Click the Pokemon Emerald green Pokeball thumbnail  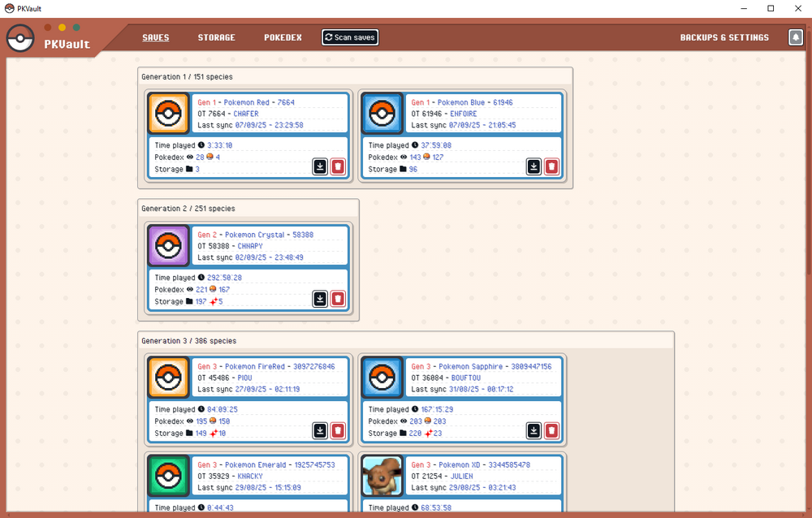(x=168, y=476)
